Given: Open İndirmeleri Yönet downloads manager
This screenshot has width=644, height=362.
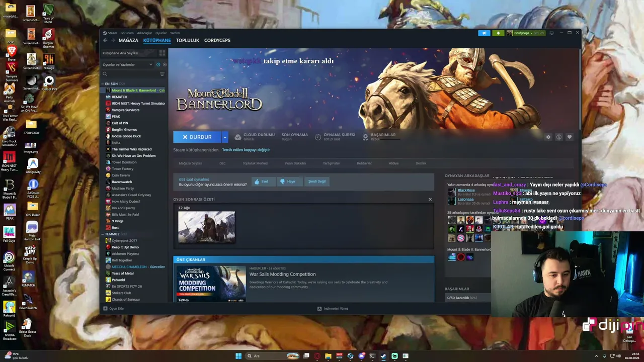Looking at the screenshot, I should point(333,309).
